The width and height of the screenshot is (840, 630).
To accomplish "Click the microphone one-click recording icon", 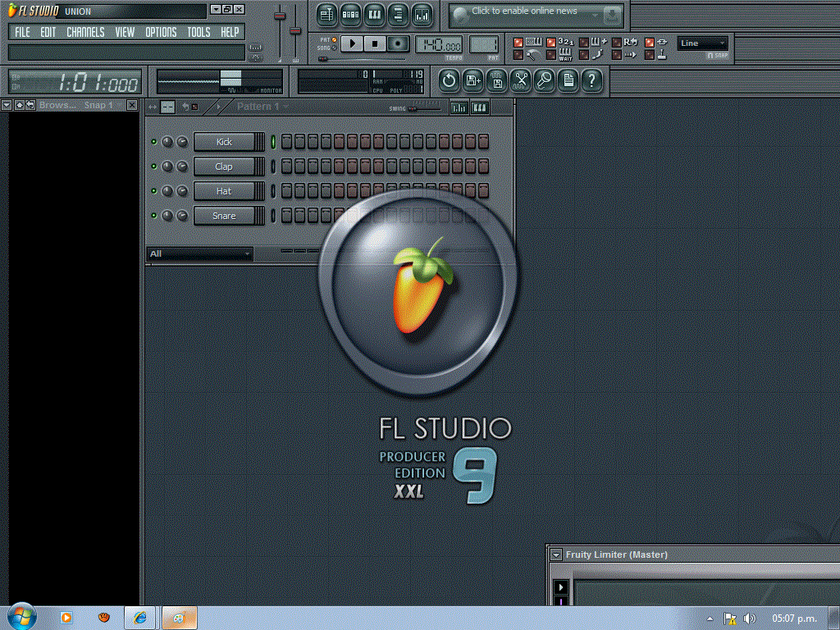I will [545, 81].
